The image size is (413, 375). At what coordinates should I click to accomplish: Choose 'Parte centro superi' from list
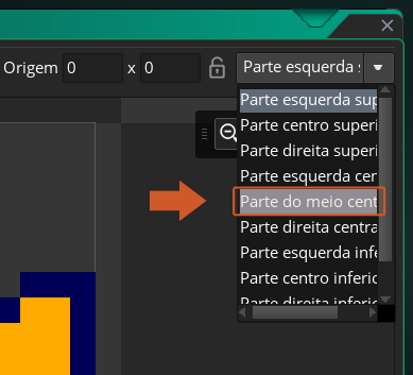(309, 126)
